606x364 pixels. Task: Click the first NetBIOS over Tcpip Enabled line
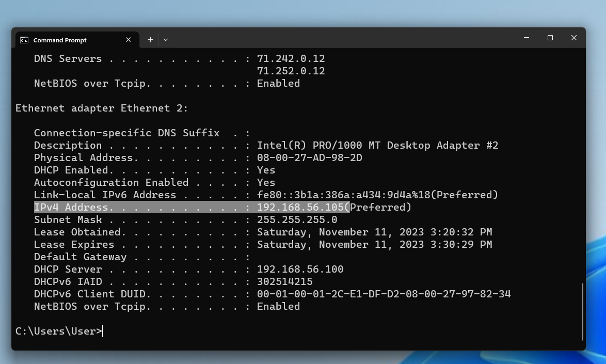167,84
